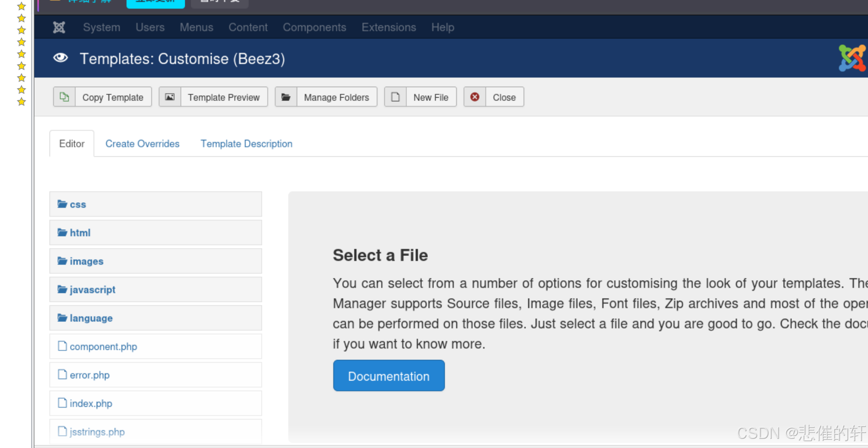The height and width of the screenshot is (448, 868).
Task: Expand the language folder
Action: pyautogui.click(x=155, y=318)
